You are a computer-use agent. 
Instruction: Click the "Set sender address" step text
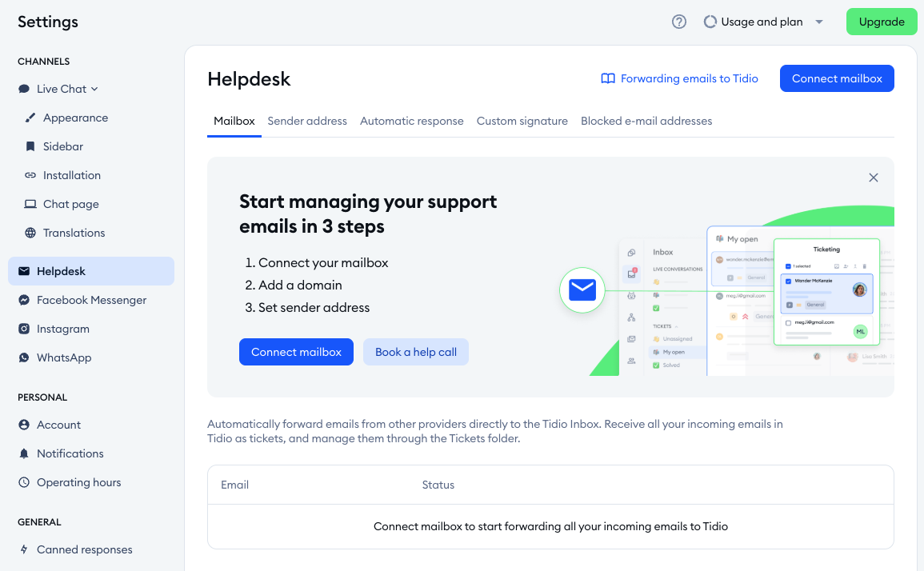click(x=314, y=308)
